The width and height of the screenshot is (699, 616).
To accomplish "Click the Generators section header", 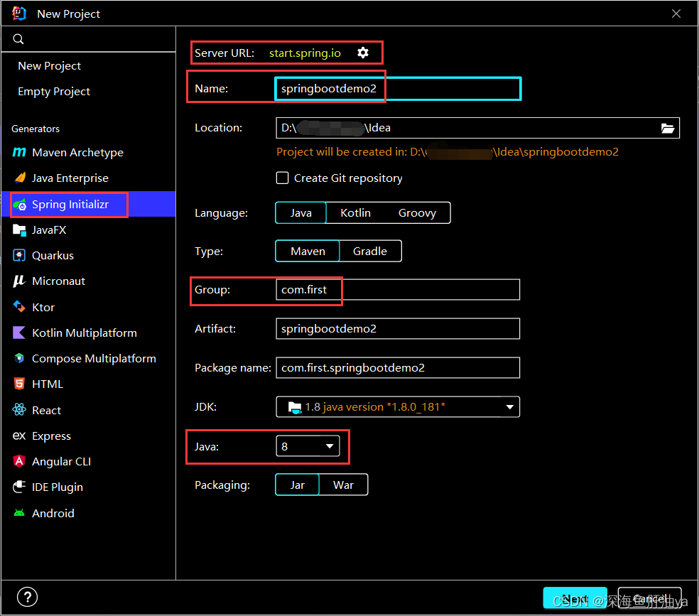I will tap(36, 129).
